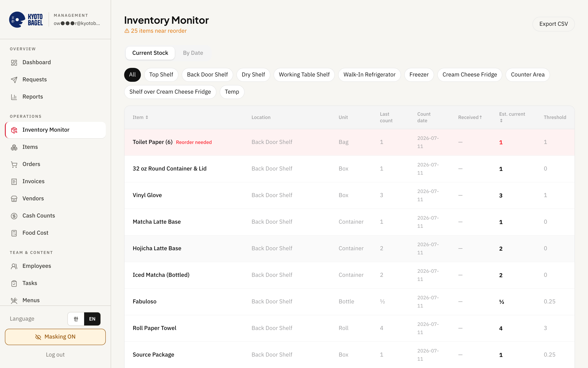Filter by Temp location
588x368 pixels.
(x=232, y=92)
